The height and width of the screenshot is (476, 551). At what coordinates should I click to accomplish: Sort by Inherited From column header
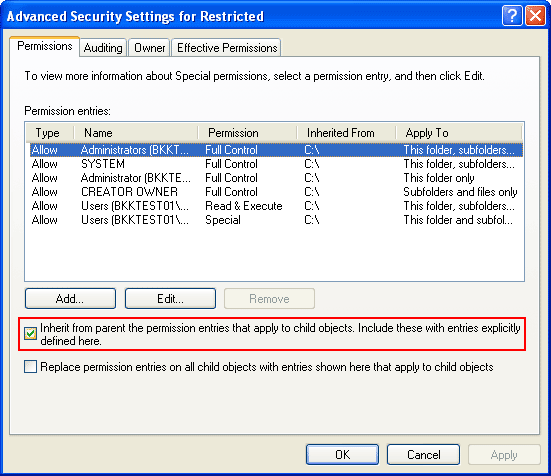pos(346,133)
